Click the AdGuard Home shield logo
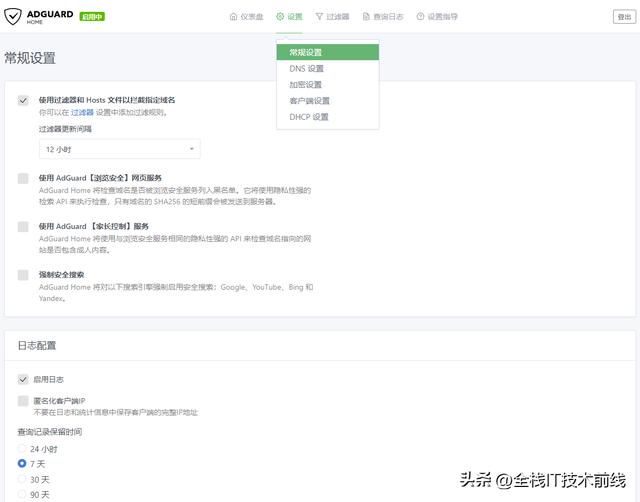Image resolution: width=640 pixels, height=502 pixels. (13, 16)
